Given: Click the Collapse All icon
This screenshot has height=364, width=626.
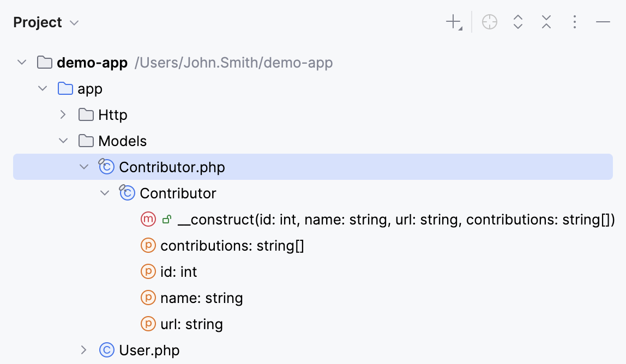Looking at the screenshot, I should [x=546, y=22].
